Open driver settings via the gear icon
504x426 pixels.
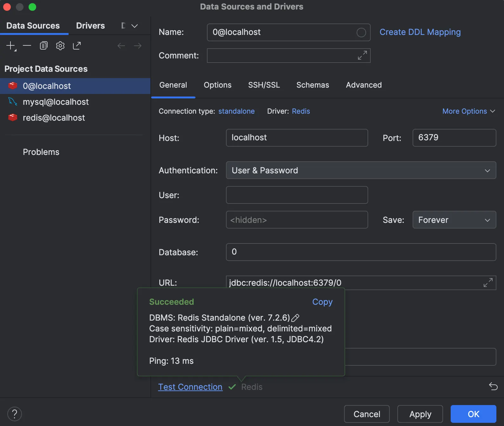[x=60, y=46]
